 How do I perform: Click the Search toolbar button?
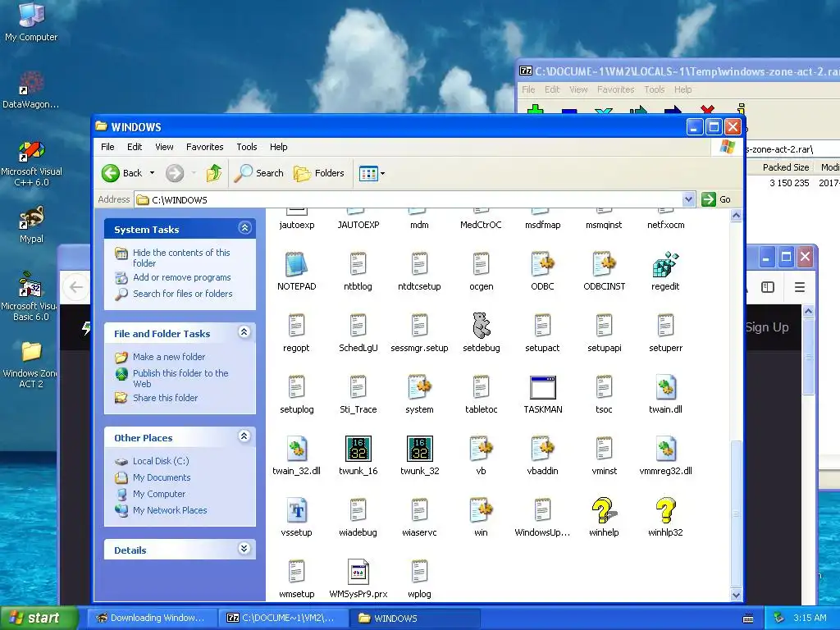coord(258,173)
